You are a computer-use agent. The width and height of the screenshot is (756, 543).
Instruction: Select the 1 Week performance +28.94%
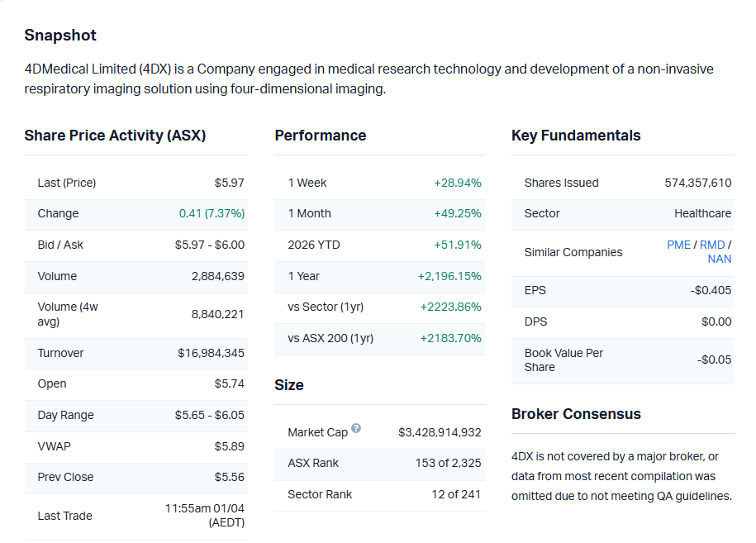[458, 183]
